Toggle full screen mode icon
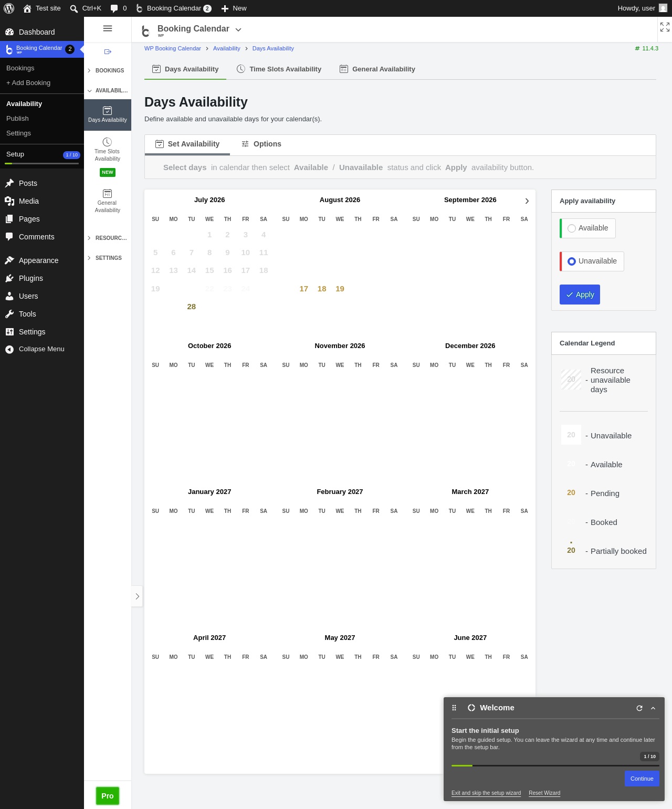 [665, 27]
